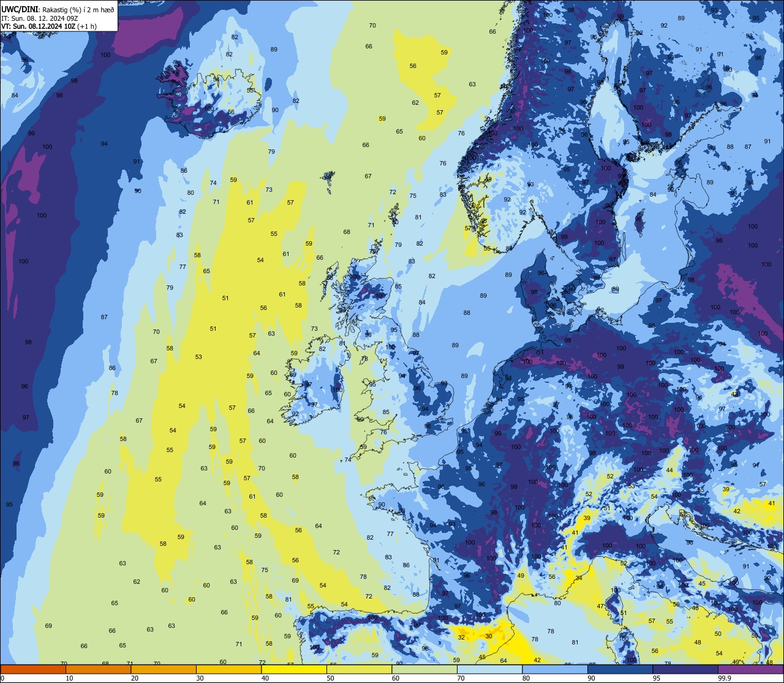Image resolution: width=784 pixels, height=683 pixels.
Task: Click the medium blue 80–90 legend swatch
Action: pyautogui.click(x=555, y=670)
